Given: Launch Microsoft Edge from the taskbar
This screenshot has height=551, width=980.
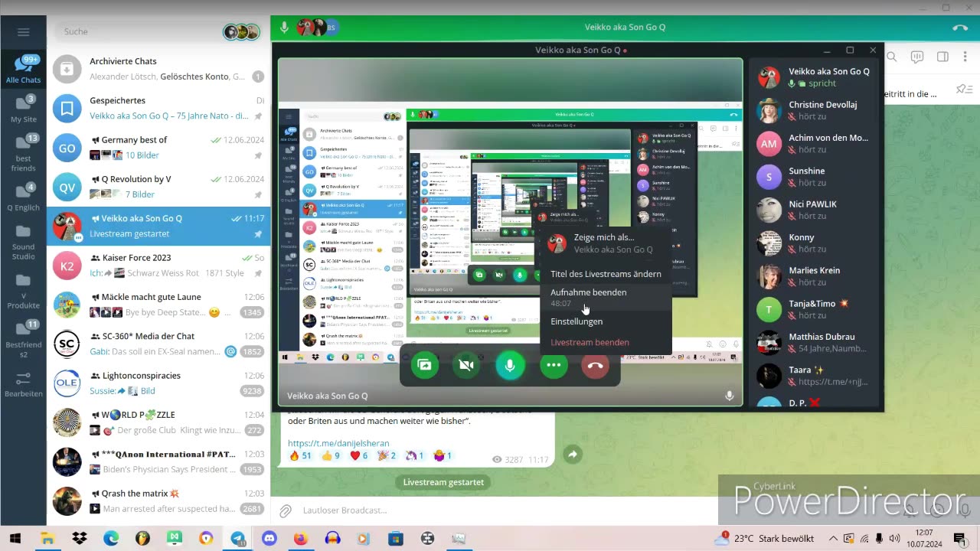Looking at the screenshot, I should tap(111, 538).
